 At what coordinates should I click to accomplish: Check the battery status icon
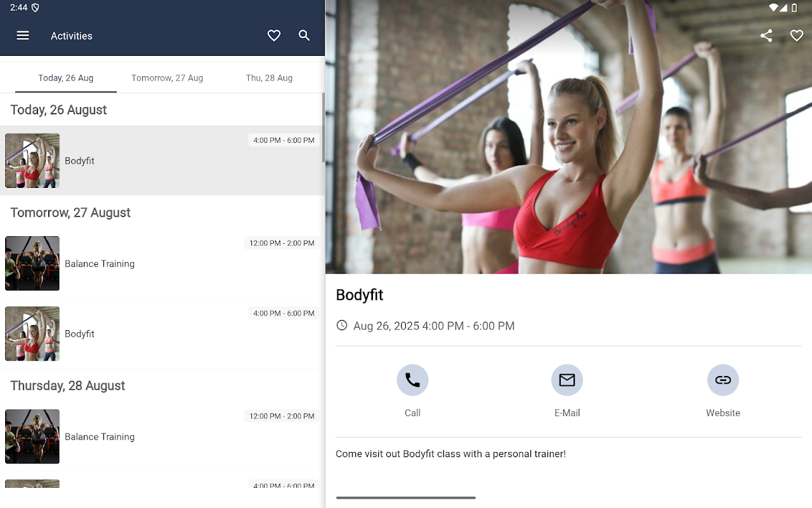[x=794, y=8]
